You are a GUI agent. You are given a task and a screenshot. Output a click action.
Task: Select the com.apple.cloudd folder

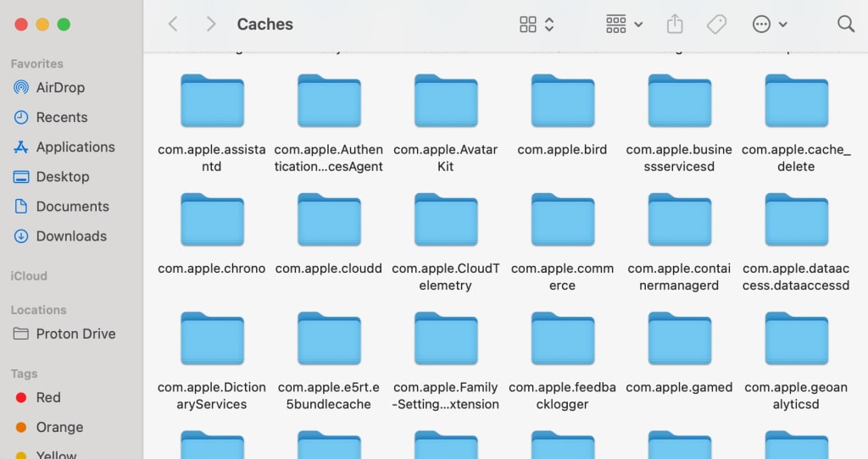(x=329, y=219)
